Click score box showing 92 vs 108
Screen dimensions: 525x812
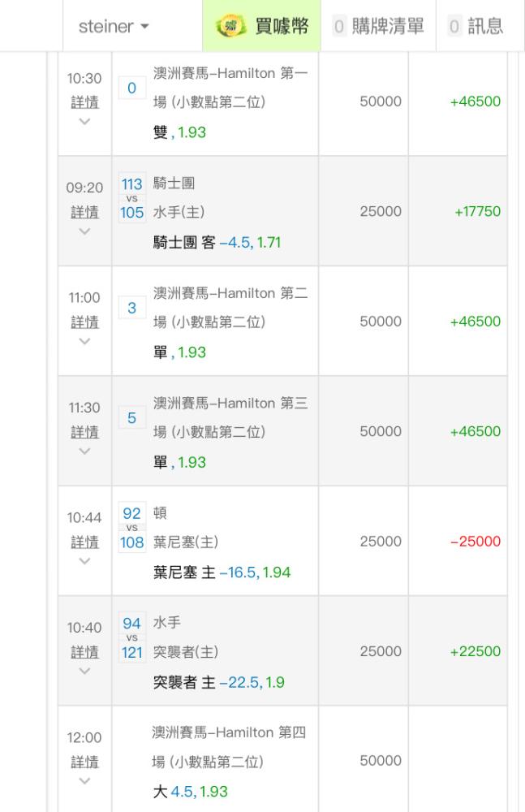click(132, 528)
